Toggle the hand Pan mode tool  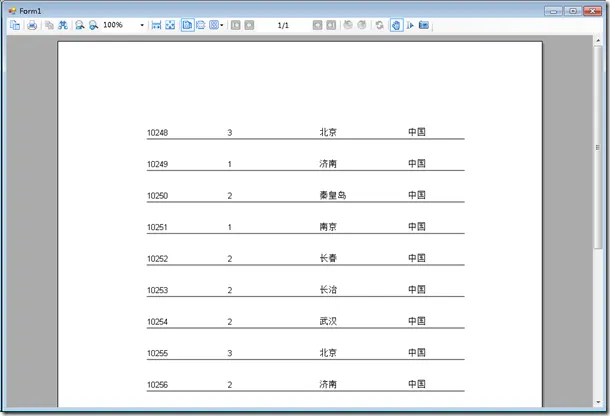click(x=396, y=25)
